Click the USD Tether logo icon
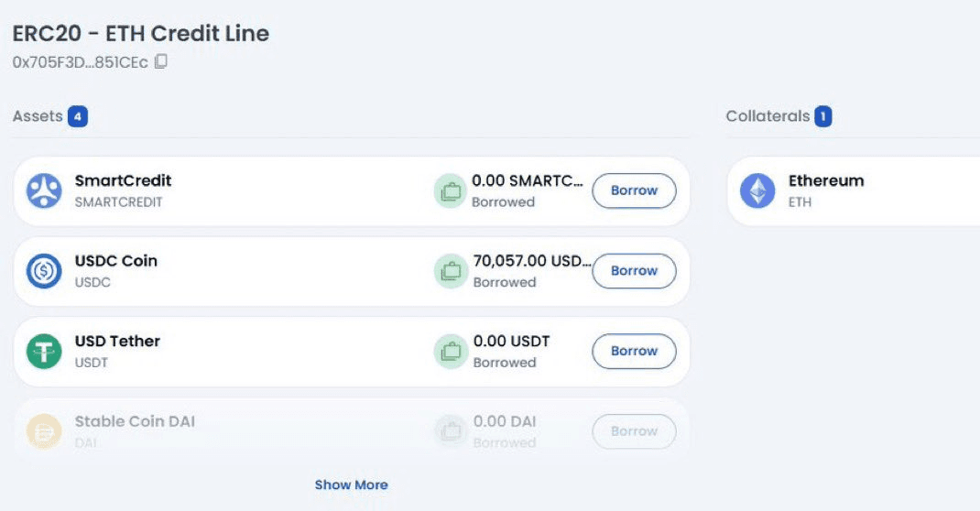Image resolution: width=980 pixels, height=511 pixels. [x=44, y=352]
